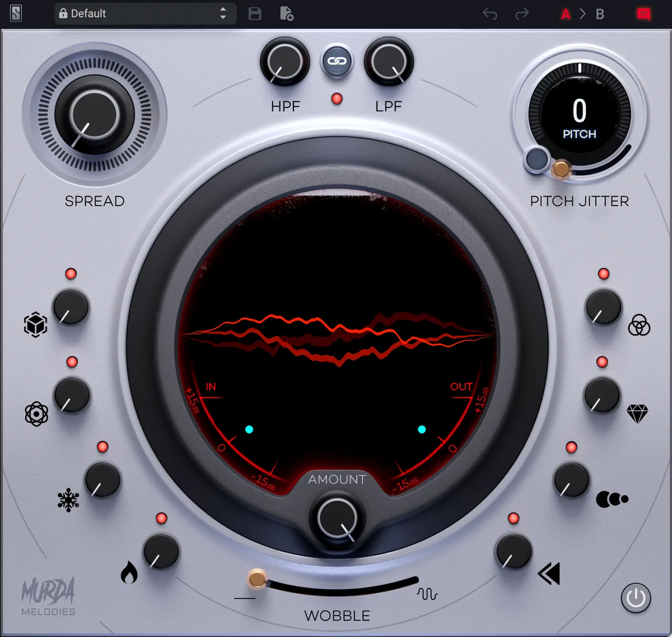Enable the LED above the flame knob

click(162, 518)
